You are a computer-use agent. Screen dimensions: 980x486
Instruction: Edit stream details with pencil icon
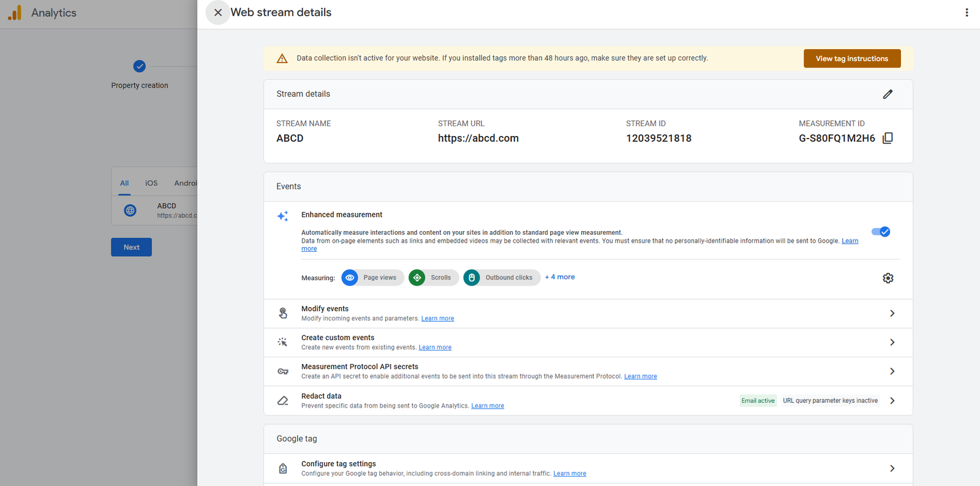tap(888, 94)
